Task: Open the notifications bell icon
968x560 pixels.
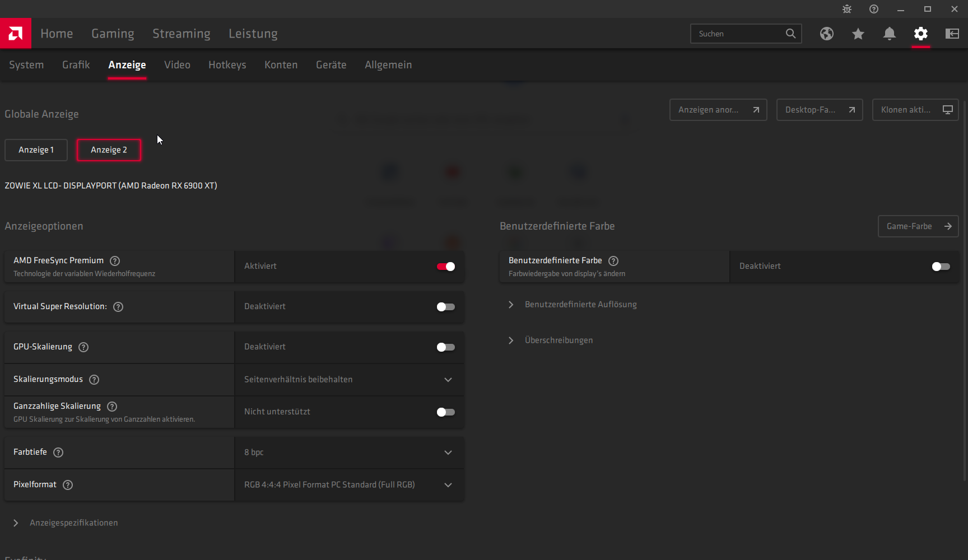Action: click(x=890, y=34)
